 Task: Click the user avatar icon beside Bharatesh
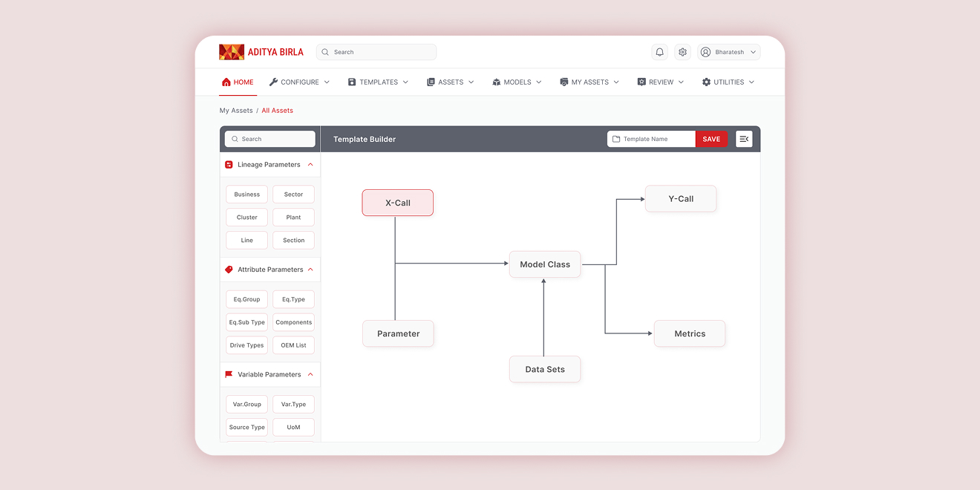pyautogui.click(x=705, y=52)
